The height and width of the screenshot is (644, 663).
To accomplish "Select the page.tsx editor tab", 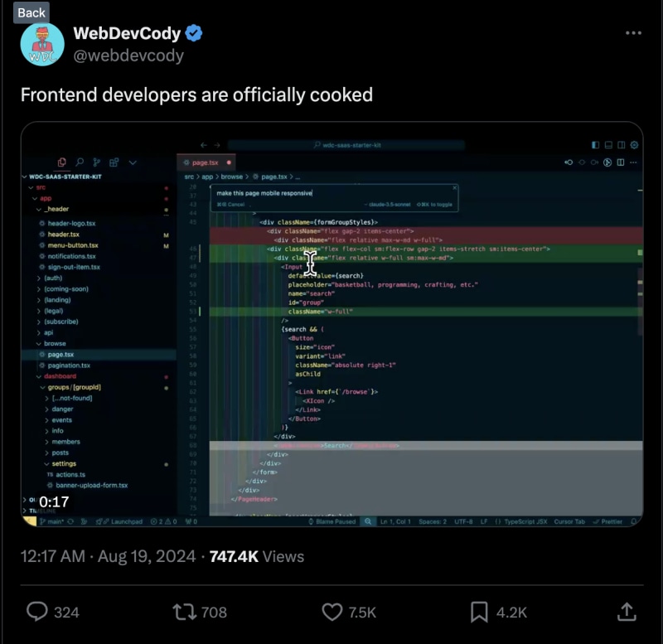I will pyautogui.click(x=205, y=162).
